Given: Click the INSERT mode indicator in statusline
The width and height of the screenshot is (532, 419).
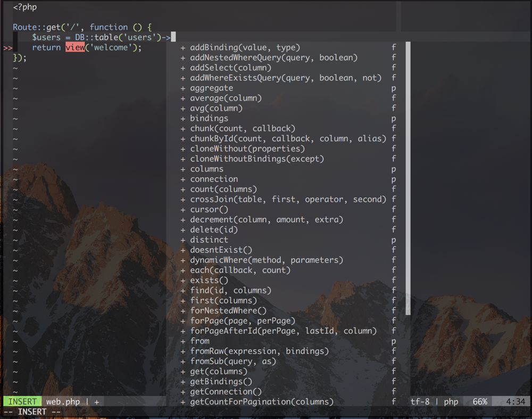Looking at the screenshot, I should click(22, 401).
